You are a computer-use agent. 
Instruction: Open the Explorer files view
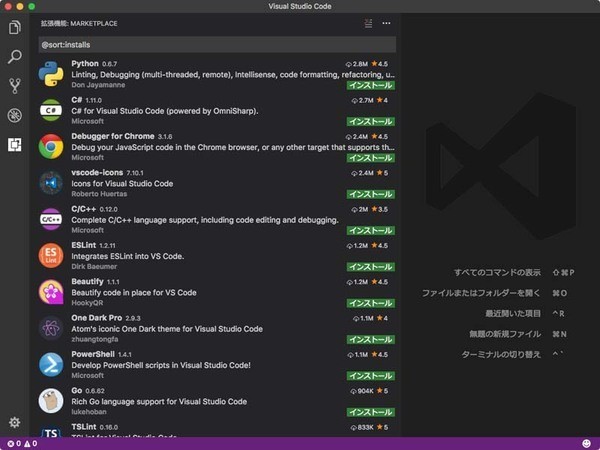pos(15,27)
